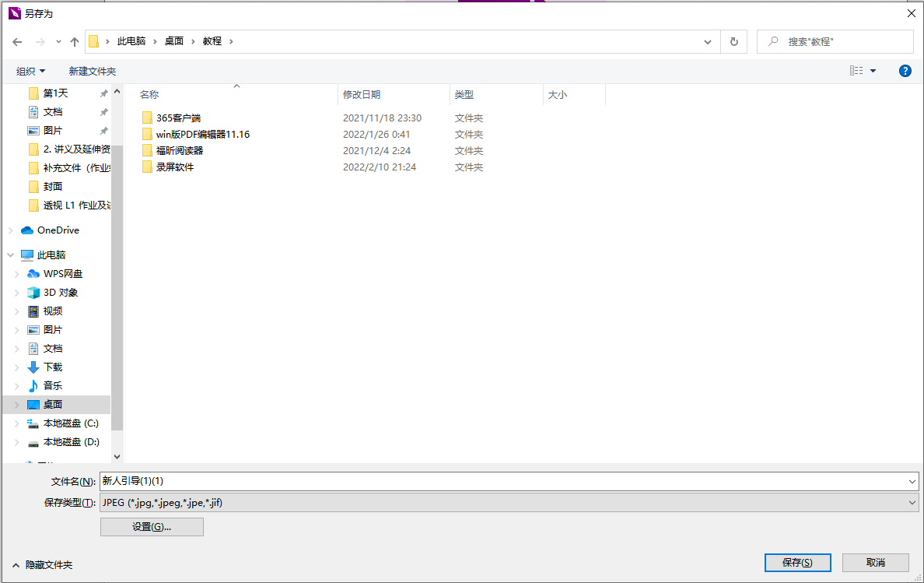Click the 取消 button
Viewport: 924px width, 583px height.
coord(875,563)
